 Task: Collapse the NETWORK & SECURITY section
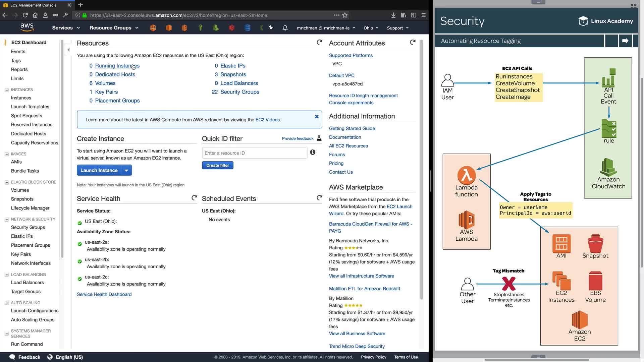coord(6,220)
